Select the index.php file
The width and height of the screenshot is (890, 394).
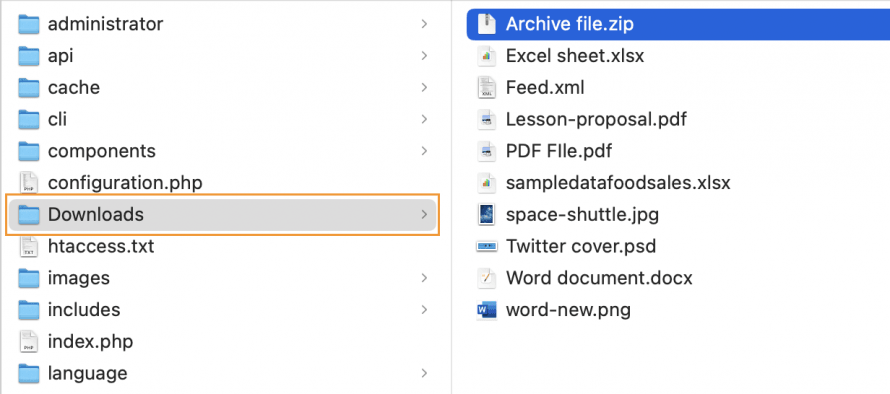click(222, 342)
